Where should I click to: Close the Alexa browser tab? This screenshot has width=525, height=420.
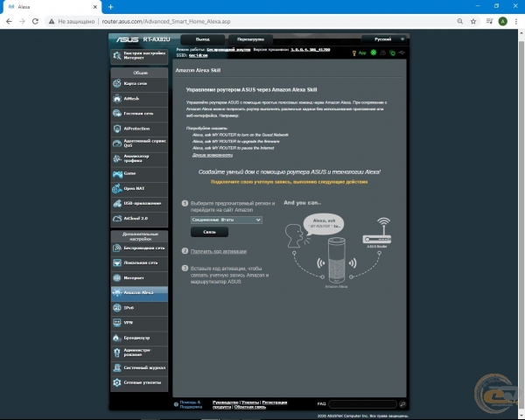[x=95, y=7]
